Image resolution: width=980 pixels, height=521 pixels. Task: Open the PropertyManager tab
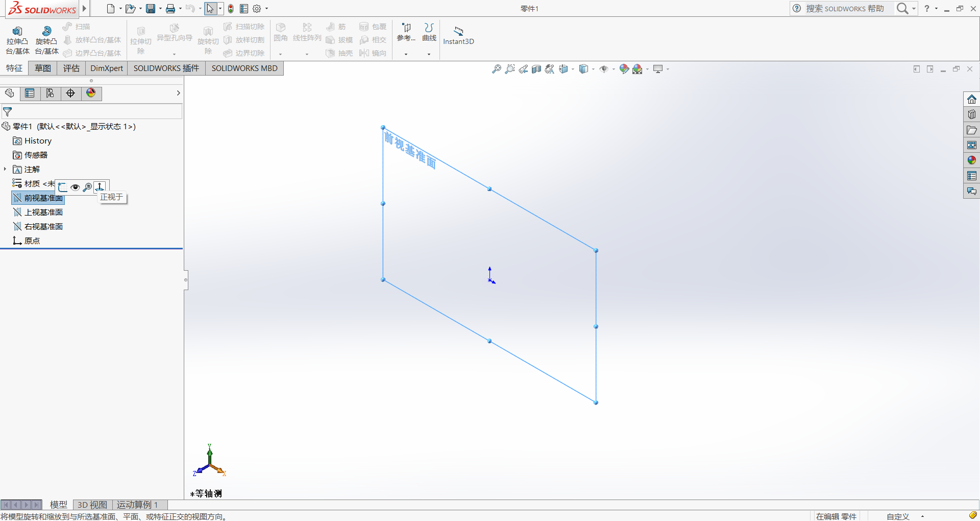coord(30,93)
